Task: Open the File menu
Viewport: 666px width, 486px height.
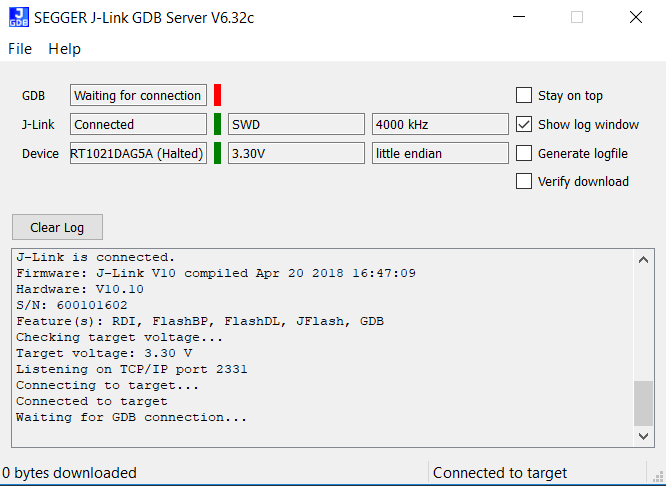Action: [x=20, y=49]
